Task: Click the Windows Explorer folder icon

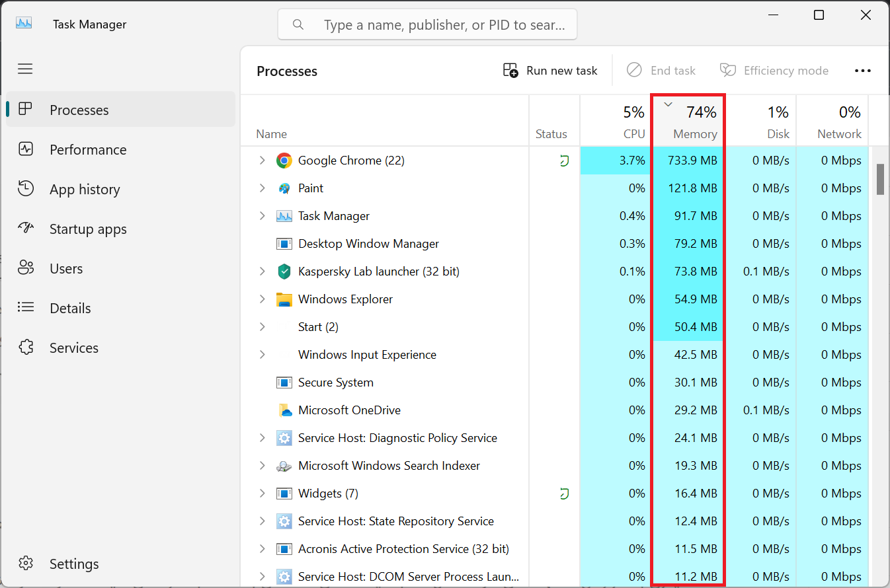Action: click(x=284, y=299)
